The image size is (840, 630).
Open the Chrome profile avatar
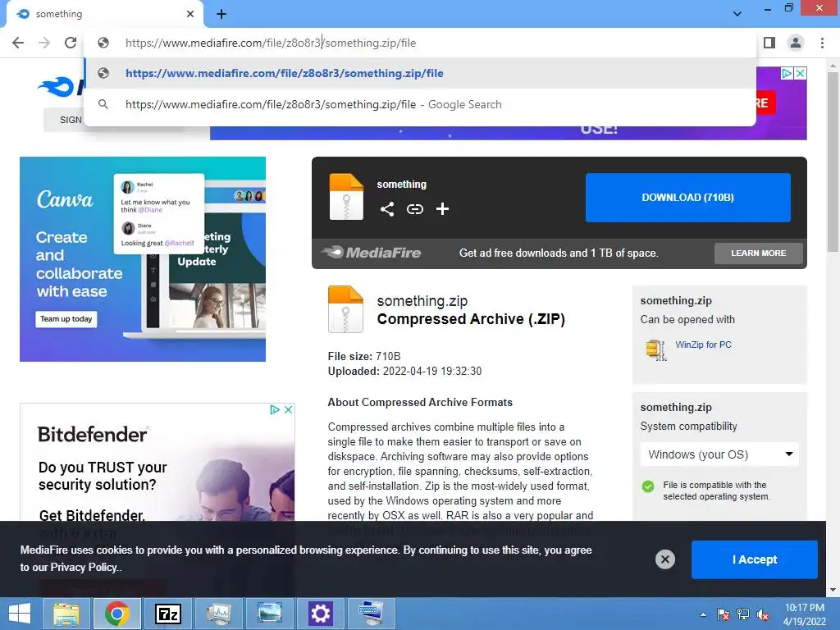tap(796, 43)
